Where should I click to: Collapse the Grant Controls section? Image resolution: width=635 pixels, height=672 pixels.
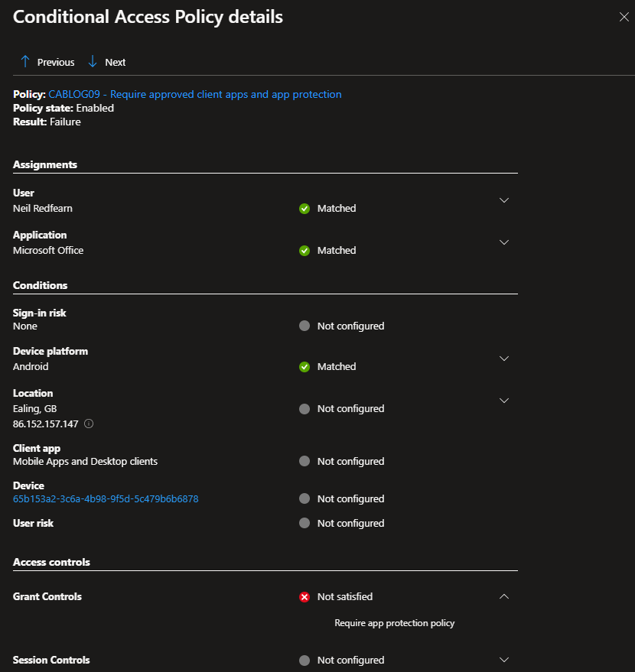(503, 596)
